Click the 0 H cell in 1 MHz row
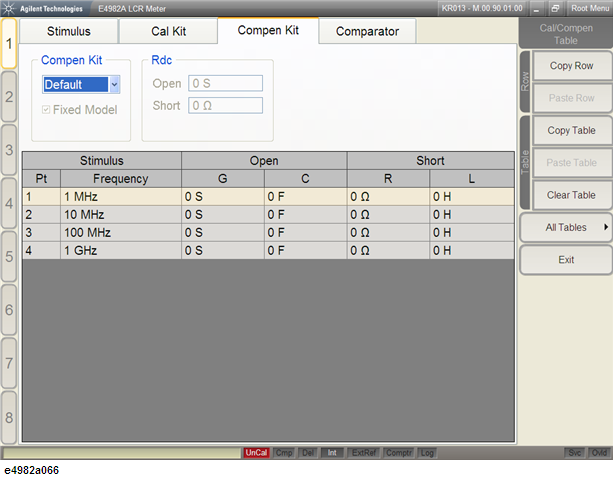Viewport: 613px width, 478px height. (472, 197)
